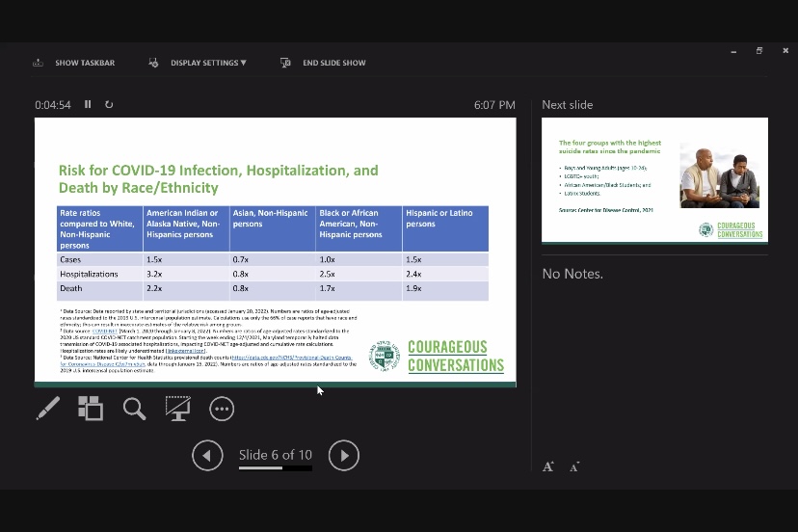The image size is (798, 532).
Task: Click the clock showing 6:07 PM
Action: pos(494,105)
